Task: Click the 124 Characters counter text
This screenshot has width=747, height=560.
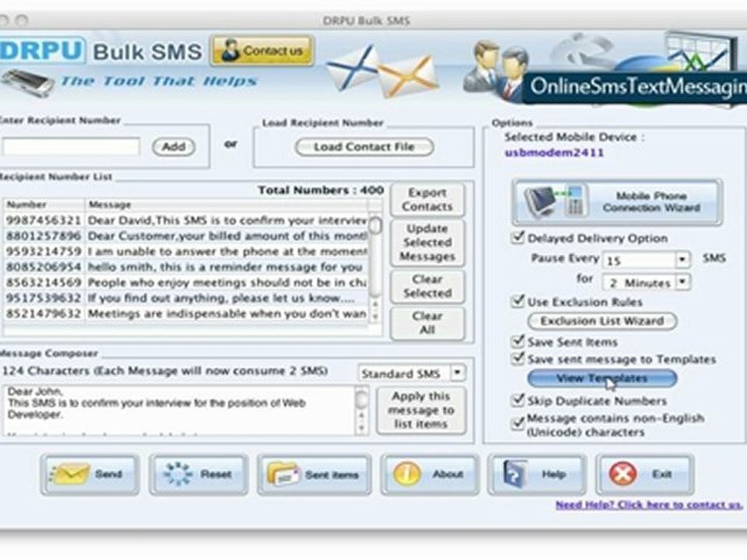Action: [x=165, y=371]
